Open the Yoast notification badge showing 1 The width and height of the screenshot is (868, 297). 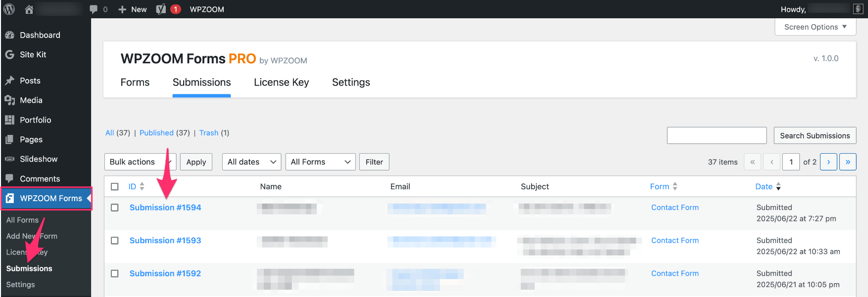click(x=175, y=9)
